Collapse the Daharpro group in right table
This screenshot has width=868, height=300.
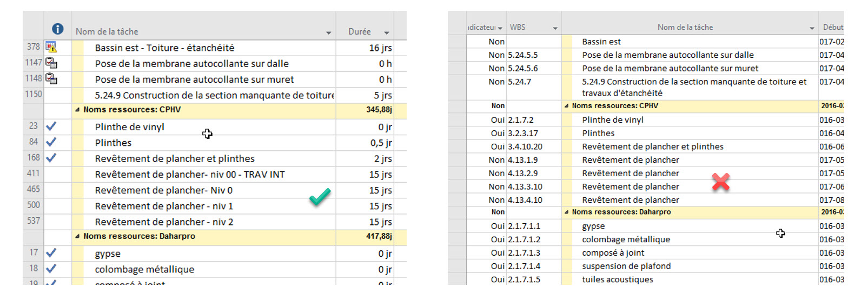pos(566,212)
